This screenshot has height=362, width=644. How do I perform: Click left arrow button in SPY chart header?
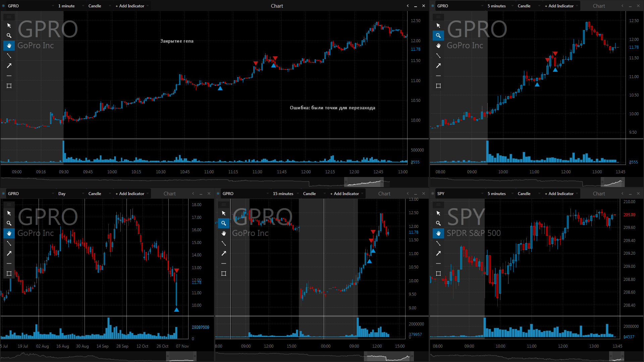click(x=623, y=194)
